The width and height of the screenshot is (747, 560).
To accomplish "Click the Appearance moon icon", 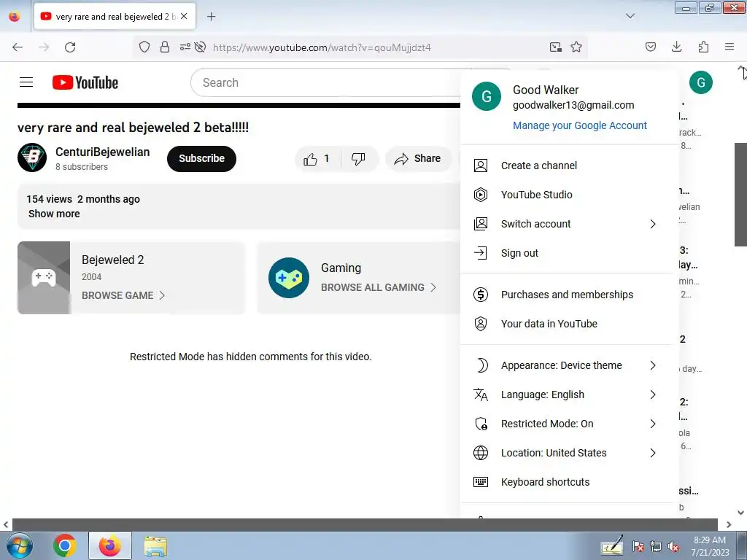I will coord(481,365).
